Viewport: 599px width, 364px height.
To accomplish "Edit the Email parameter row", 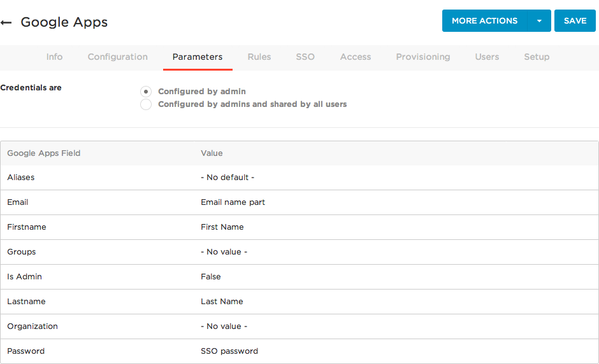I will [299, 202].
